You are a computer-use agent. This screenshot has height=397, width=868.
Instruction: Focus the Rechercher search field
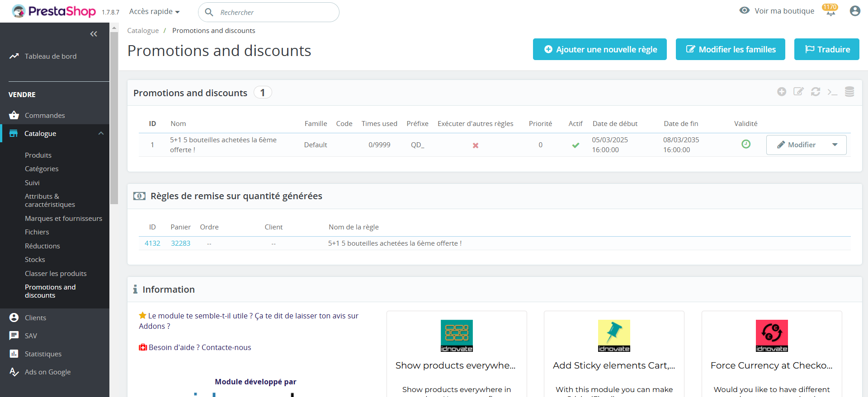[x=276, y=13]
